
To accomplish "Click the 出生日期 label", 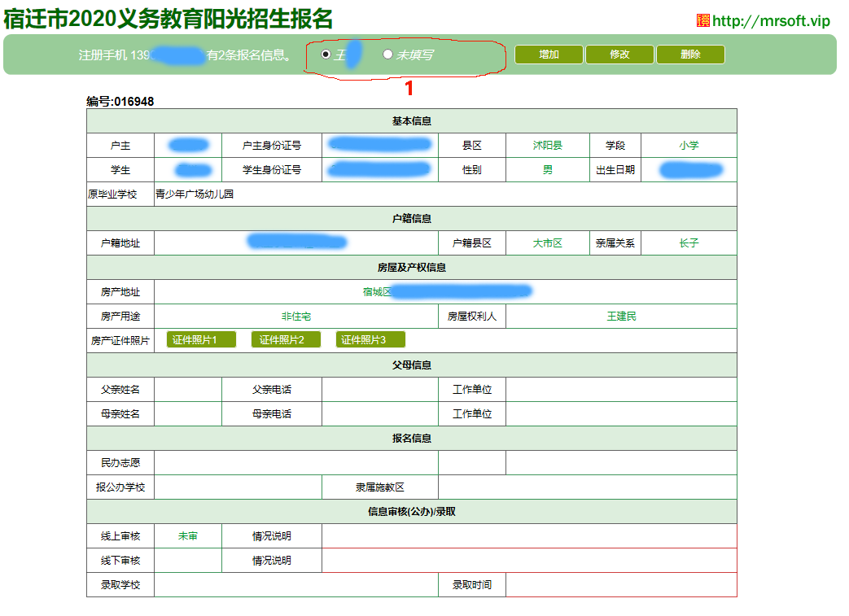I will coord(615,170).
